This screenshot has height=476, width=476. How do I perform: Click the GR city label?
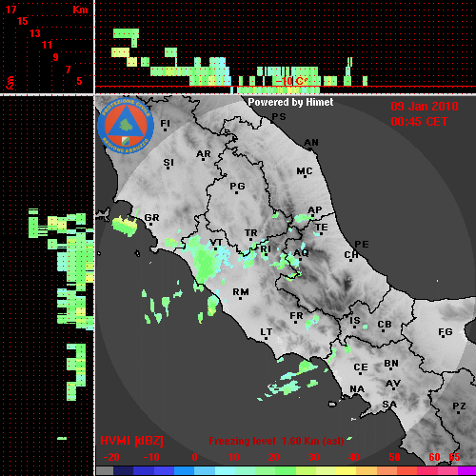point(151,218)
